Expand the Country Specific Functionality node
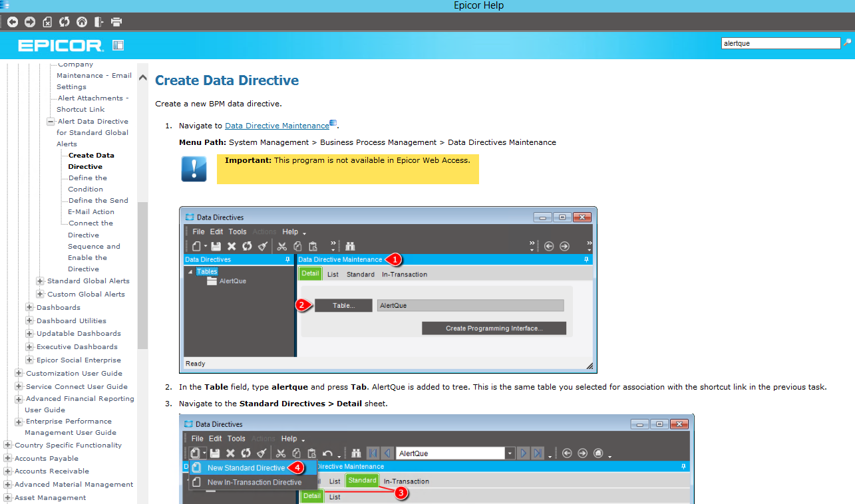The image size is (855, 504). (x=7, y=445)
